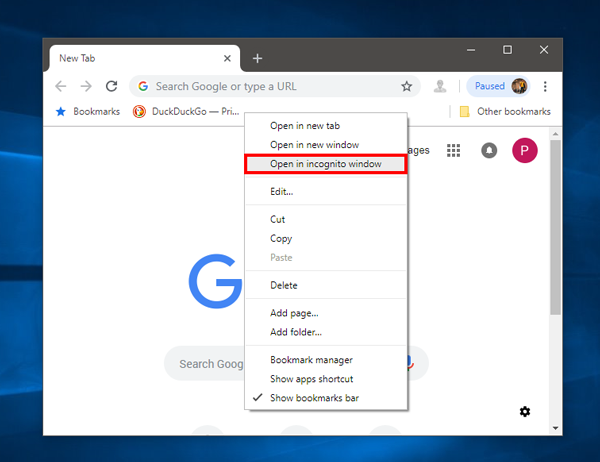Click Delete in context menu

(284, 285)
